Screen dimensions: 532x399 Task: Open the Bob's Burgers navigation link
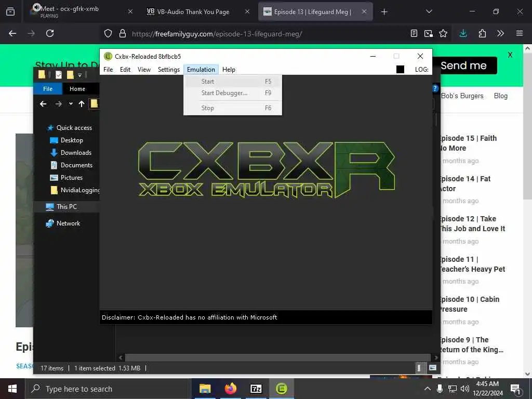coord(462,96)
